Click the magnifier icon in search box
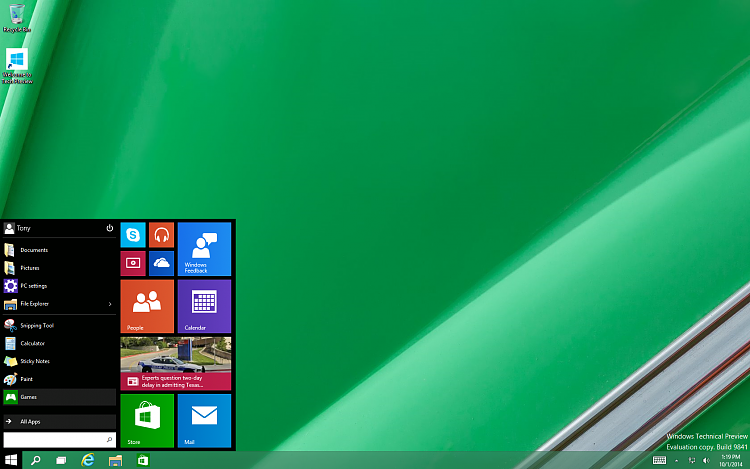The height and width of the screenshot is (469, 750). tap(109, 439)
